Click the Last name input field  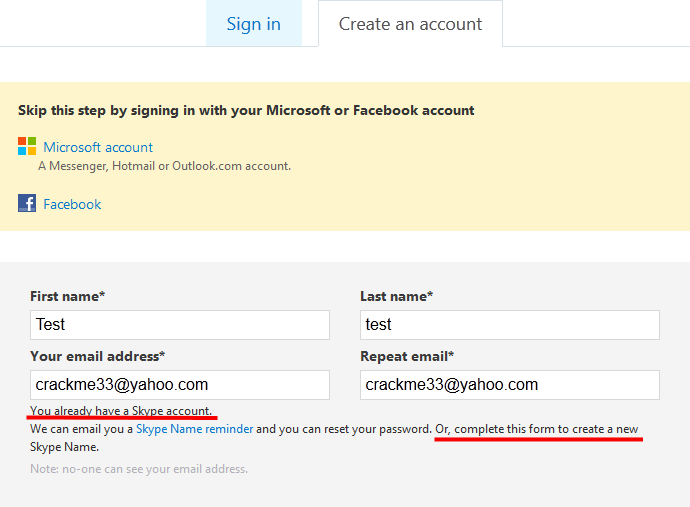tap(510, 325)
